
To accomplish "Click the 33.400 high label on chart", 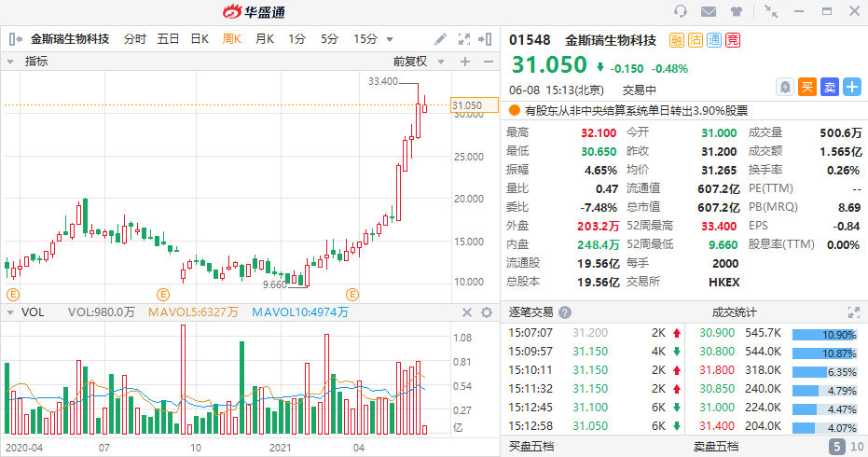I will [383, 81].
